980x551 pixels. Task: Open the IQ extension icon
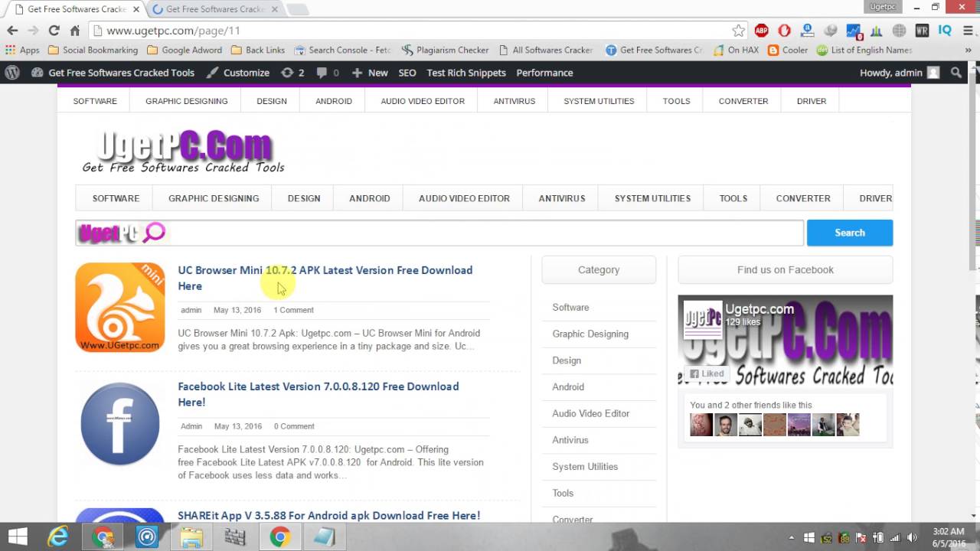(x=945, y=31)
